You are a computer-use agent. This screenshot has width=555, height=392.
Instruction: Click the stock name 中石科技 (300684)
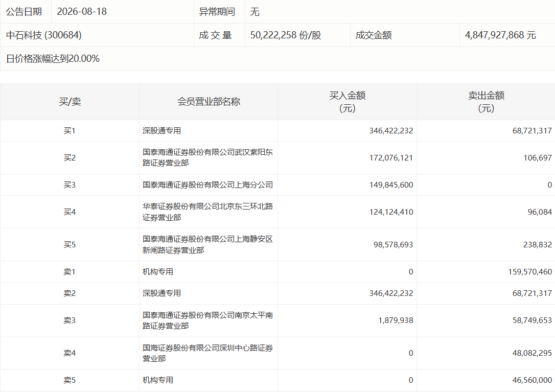tap(44, 35)
